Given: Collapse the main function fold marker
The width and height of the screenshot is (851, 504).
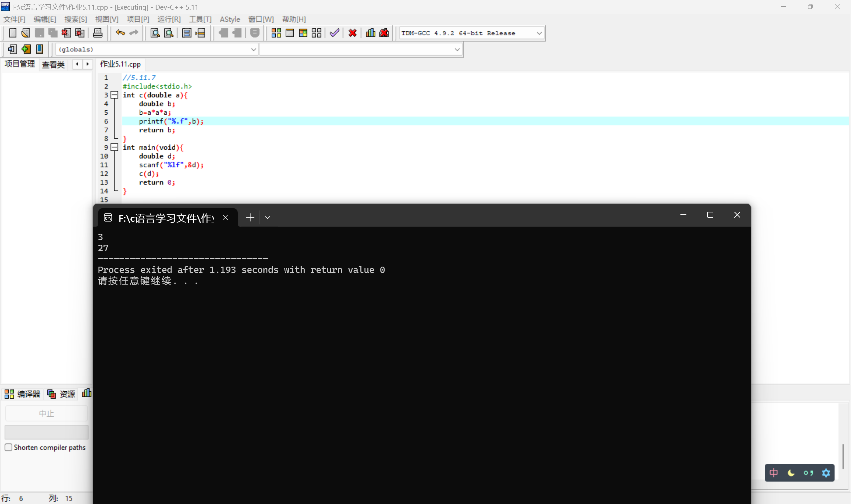Looking at the screenshot, I should [114, 147].
